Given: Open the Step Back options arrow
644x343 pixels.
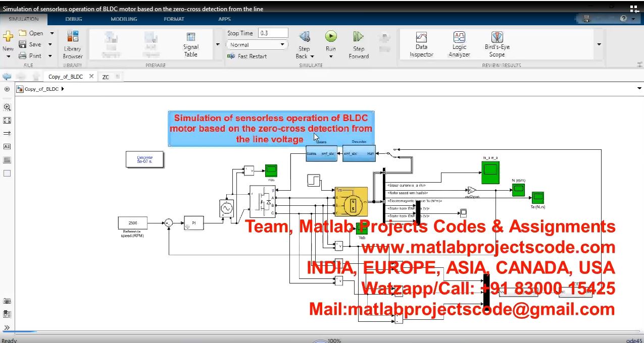Looking at the screenshot, I should click(312, 56).
